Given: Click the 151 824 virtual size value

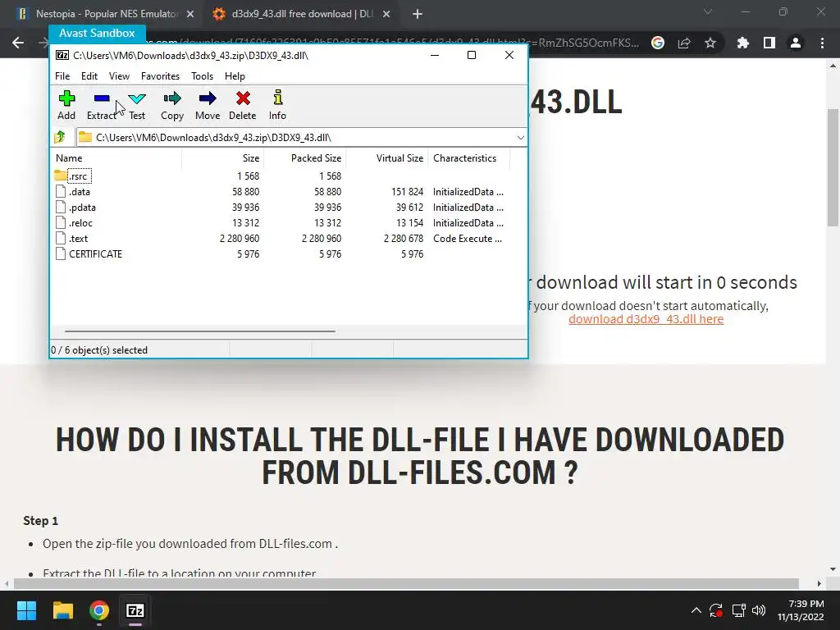Looking at the screenshot, I should 407,191.
